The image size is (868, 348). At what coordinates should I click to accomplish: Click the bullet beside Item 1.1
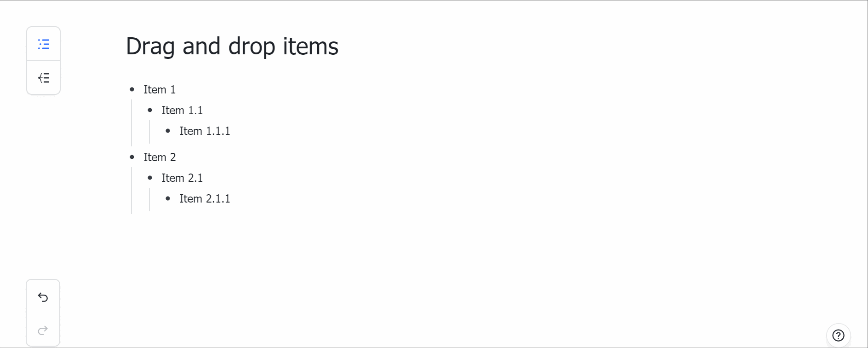pos(150,110)
